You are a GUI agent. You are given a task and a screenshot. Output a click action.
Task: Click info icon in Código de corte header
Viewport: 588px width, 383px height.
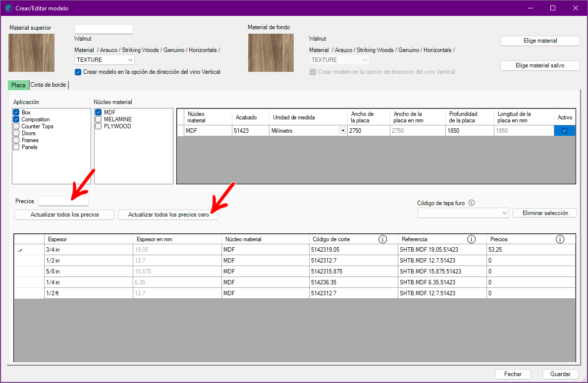point(382,239)
